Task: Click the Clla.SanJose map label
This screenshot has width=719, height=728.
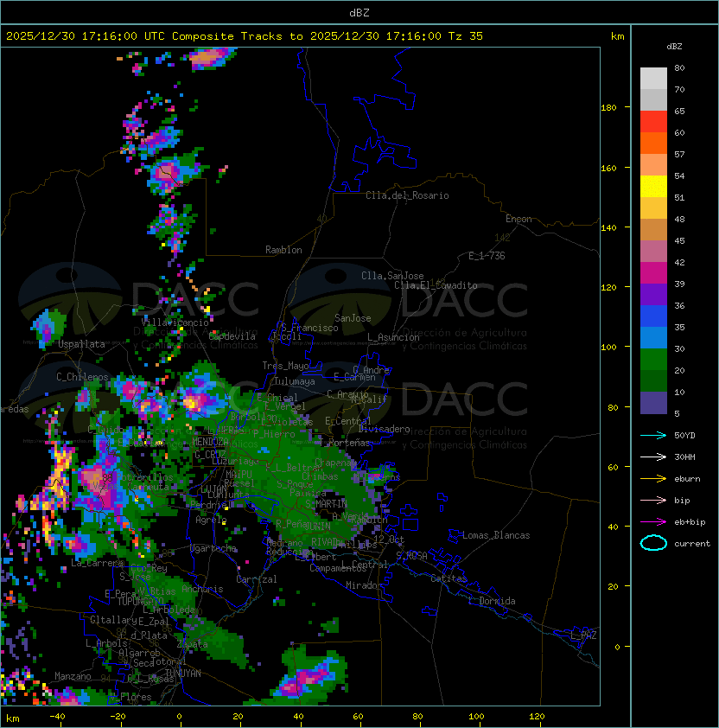Action: (392, 276)
